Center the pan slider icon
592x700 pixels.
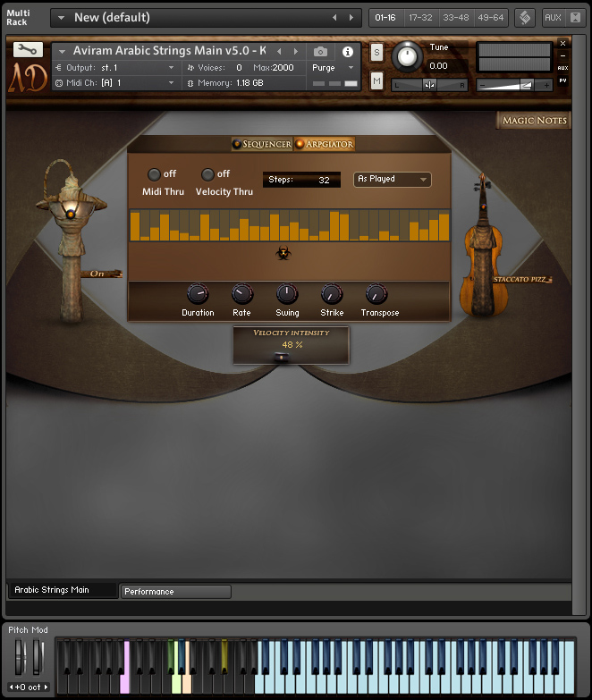point(429,85)
